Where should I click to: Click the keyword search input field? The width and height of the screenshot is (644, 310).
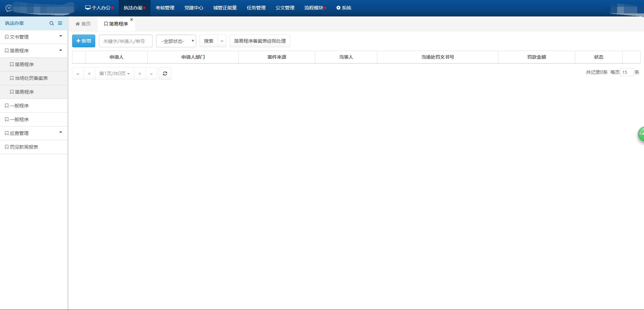click(x=125, y=41)
